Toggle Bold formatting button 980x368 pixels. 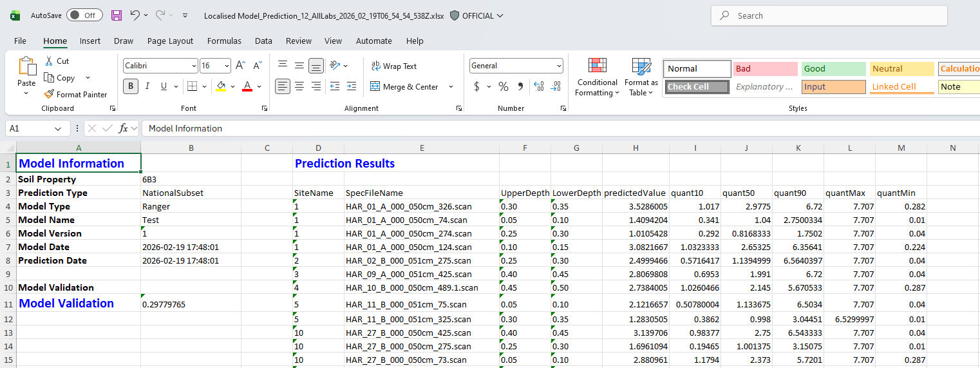click(x=131, y=86)
